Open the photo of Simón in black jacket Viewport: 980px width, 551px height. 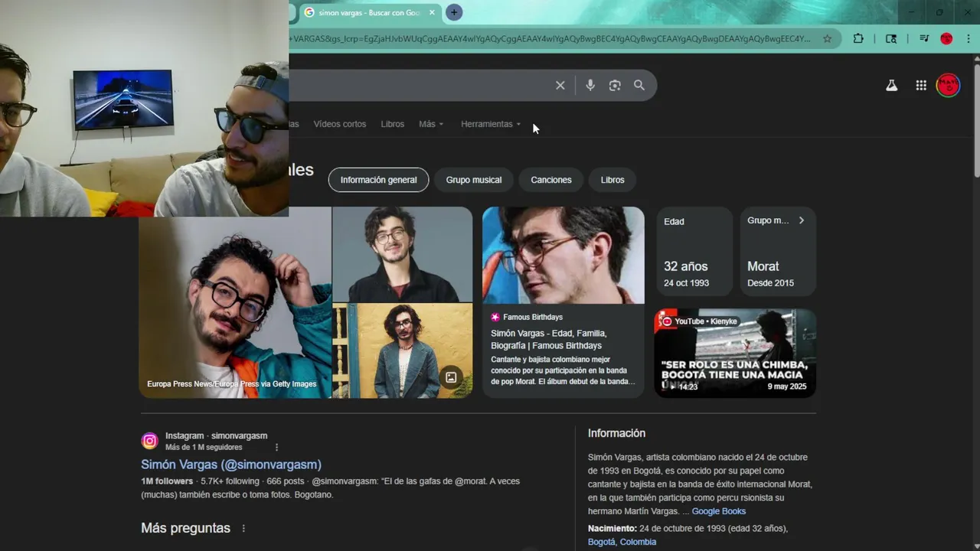(403, 254)
